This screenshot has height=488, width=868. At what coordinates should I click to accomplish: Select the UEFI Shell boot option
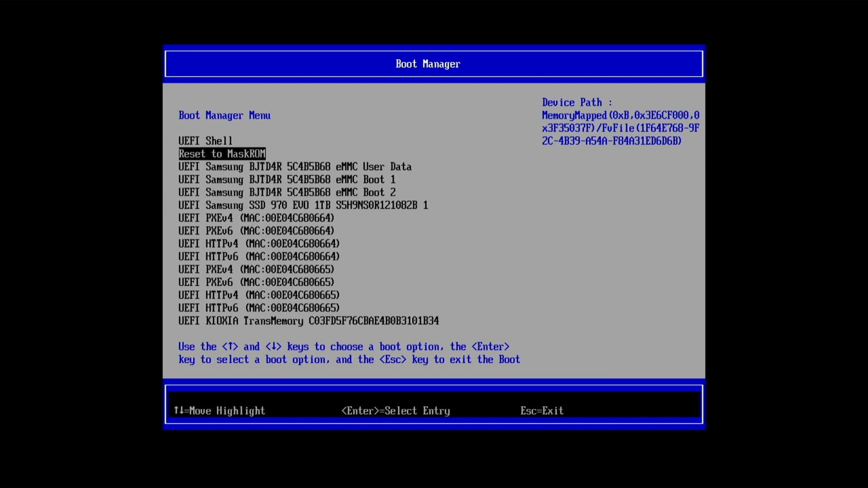[205, 141]
